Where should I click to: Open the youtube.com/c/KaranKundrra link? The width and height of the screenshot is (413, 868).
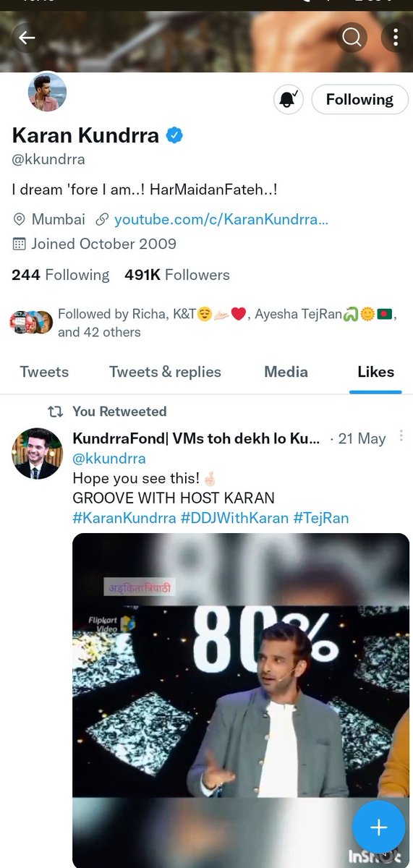tap(221, 219)
